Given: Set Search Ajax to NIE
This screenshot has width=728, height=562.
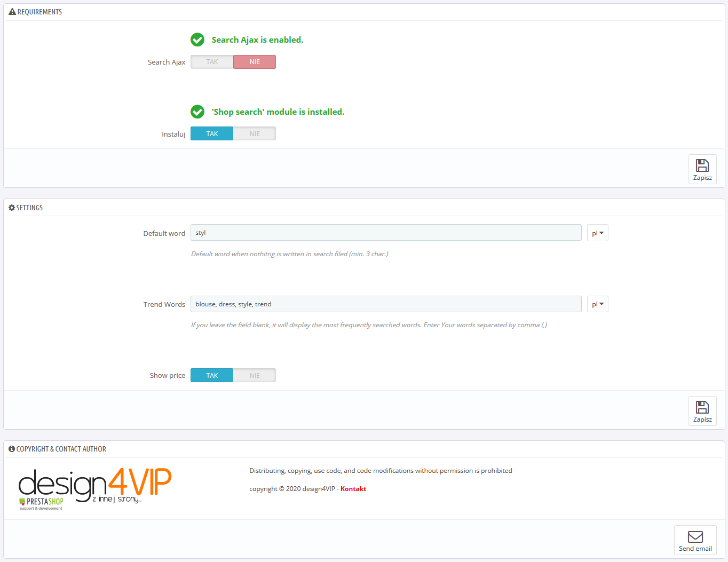Looking at the screenshot, I should 255,62.
